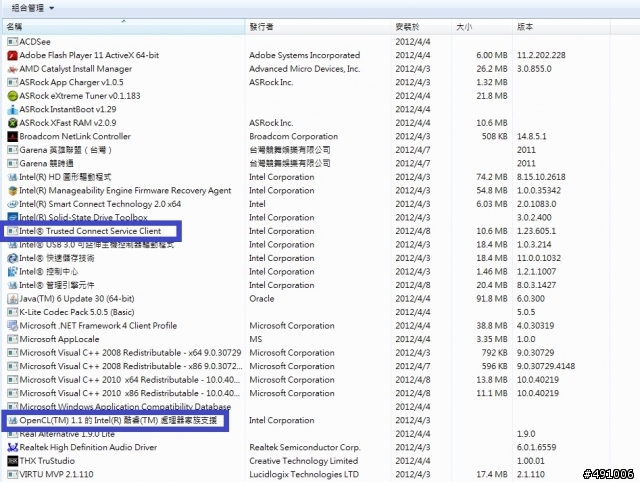Click the K-Lite Codec Pack icon
640x482 pixels.
pos(13,312)
